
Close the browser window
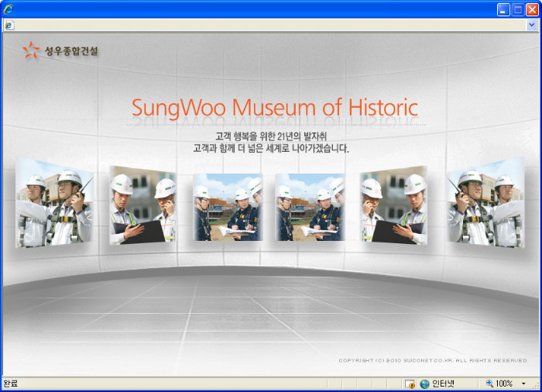533,10
